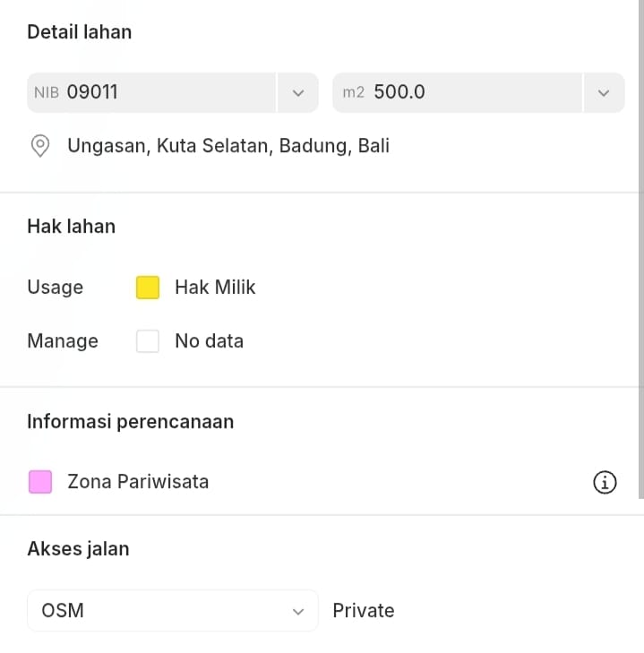Click the Hak lahan section heading
644x653 pixels.
pyautogui.click(x=72, y=227)
